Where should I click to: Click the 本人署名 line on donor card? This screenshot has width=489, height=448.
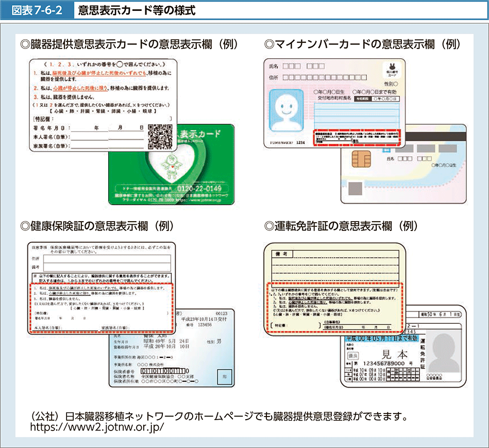88,137
